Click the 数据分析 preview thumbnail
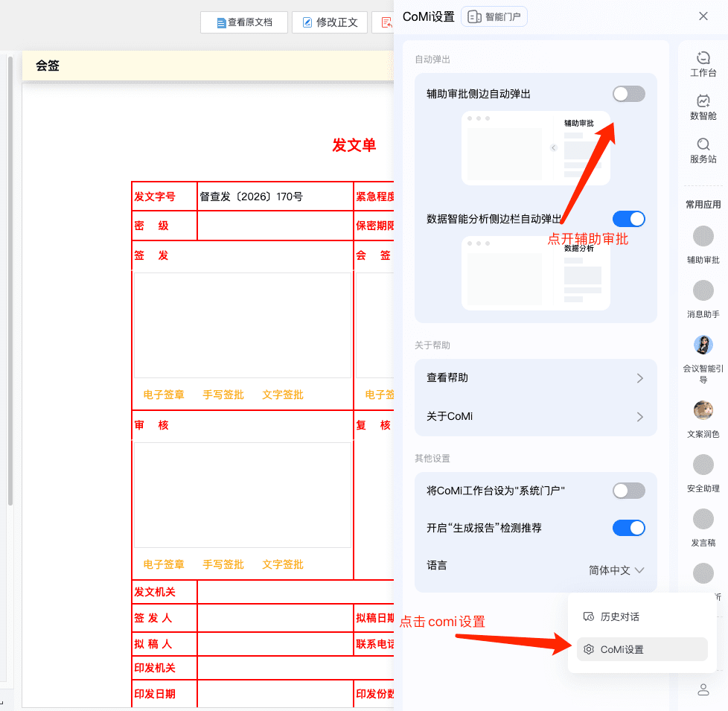The image size is (728, 711). [x=535, y=273]
